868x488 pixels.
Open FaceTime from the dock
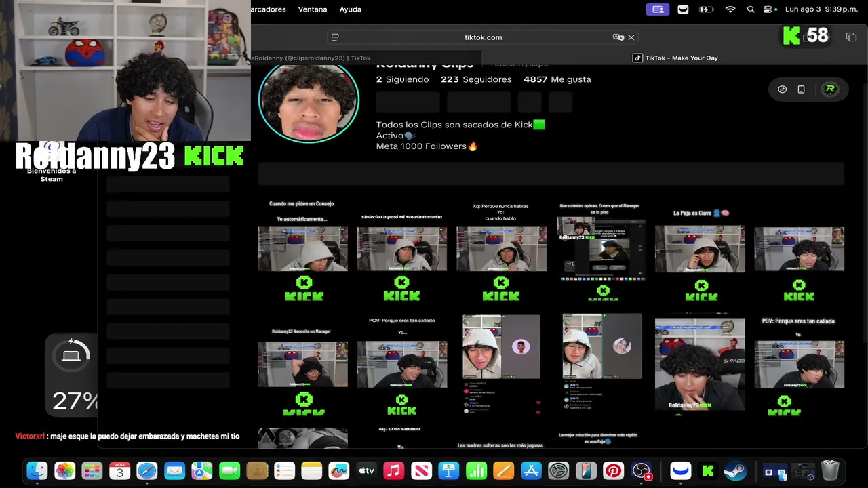pyautogui.click(x=230, y=470)
